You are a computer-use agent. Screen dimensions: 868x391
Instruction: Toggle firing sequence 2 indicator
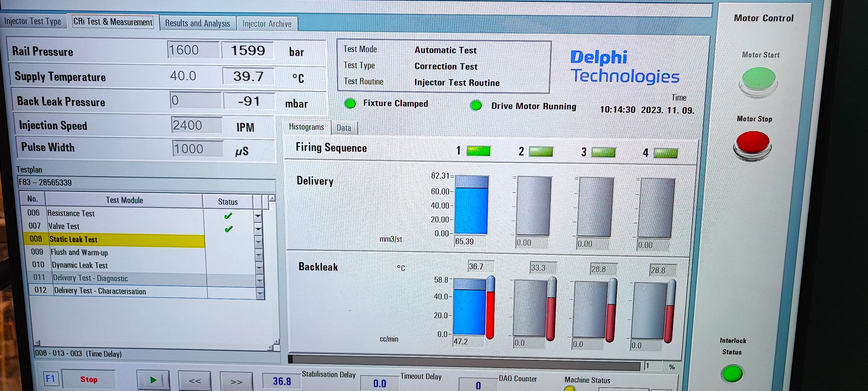(x=540, y=151)
